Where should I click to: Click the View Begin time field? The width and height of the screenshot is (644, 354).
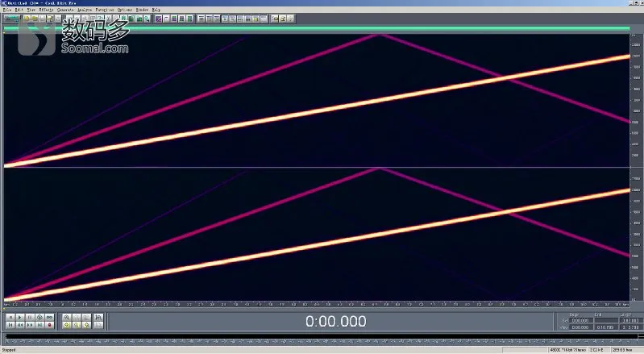point(581,327)
